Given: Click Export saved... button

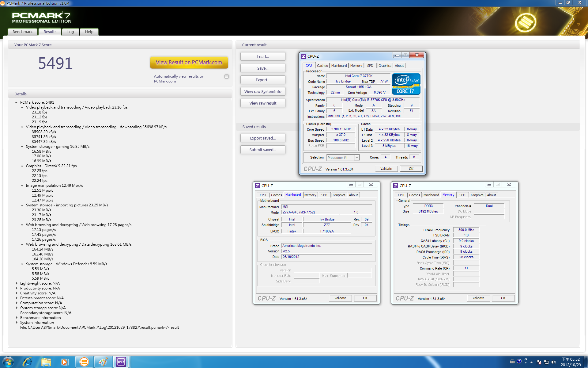Looking at the screenshot, I should pyautogui.click(x=263, y=138).
